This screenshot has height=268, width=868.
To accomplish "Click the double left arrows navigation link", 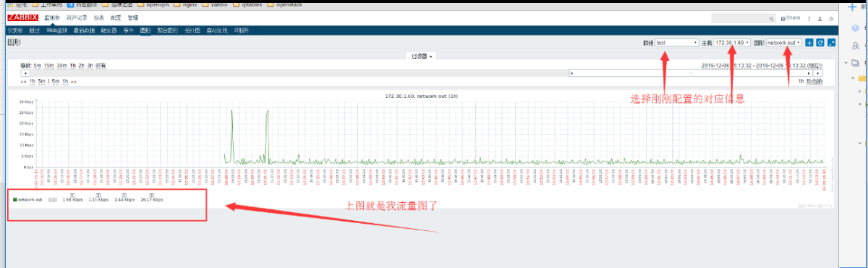I will [24, 81].
